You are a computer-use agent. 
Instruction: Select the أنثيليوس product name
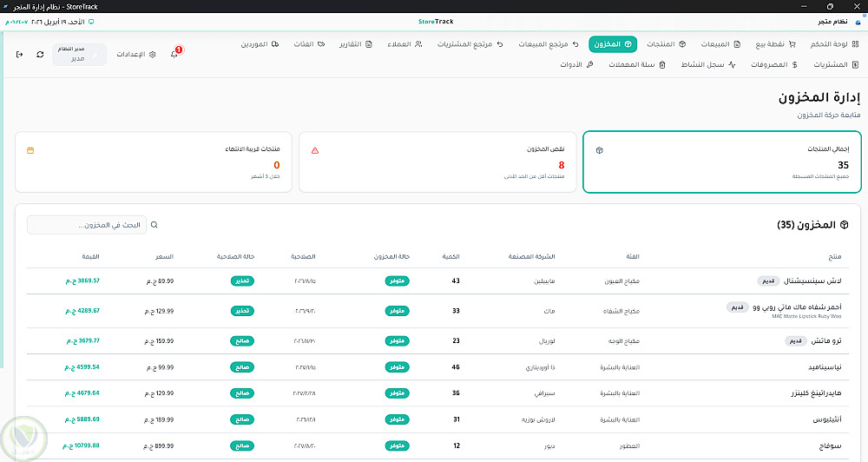tap(827, 419)
